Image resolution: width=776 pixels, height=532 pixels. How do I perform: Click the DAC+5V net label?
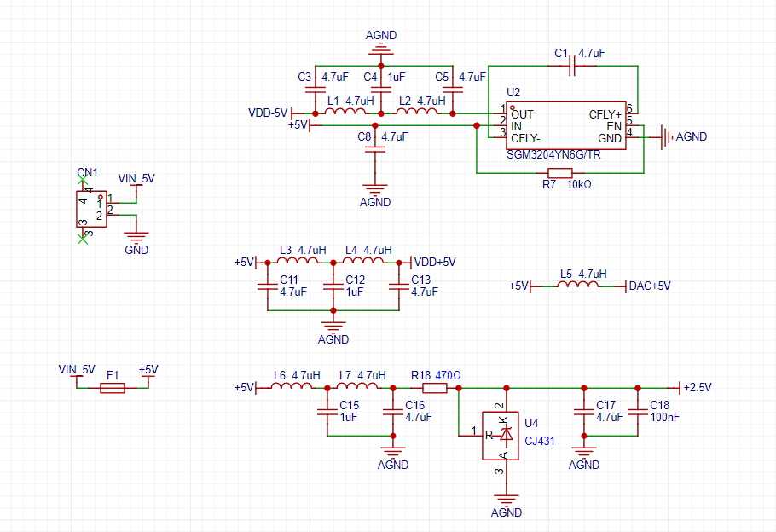650,286
